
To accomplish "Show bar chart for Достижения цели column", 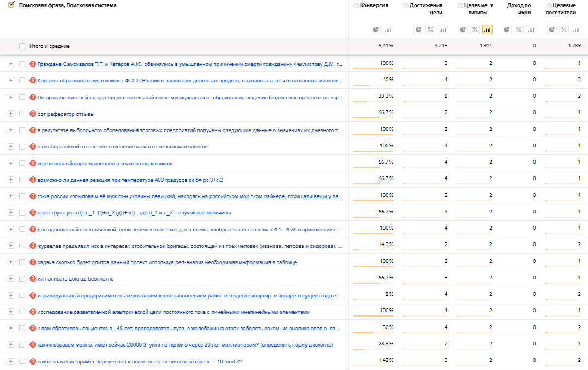I will [x=442, y=29].
